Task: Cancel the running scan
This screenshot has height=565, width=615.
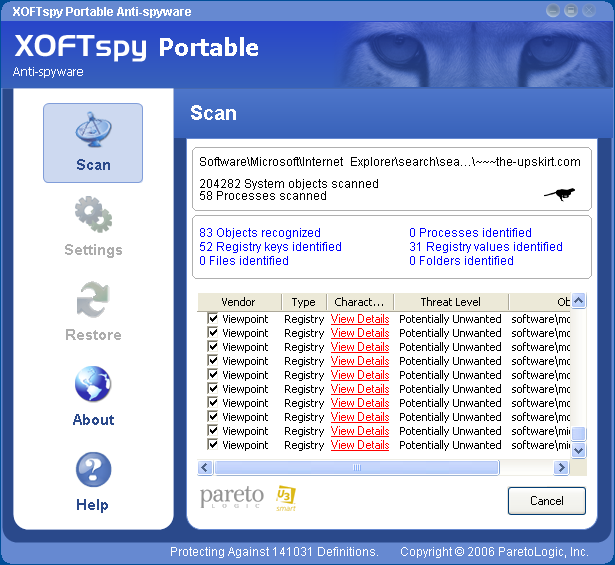Action: pyautogui.click(x=547, y=501)
